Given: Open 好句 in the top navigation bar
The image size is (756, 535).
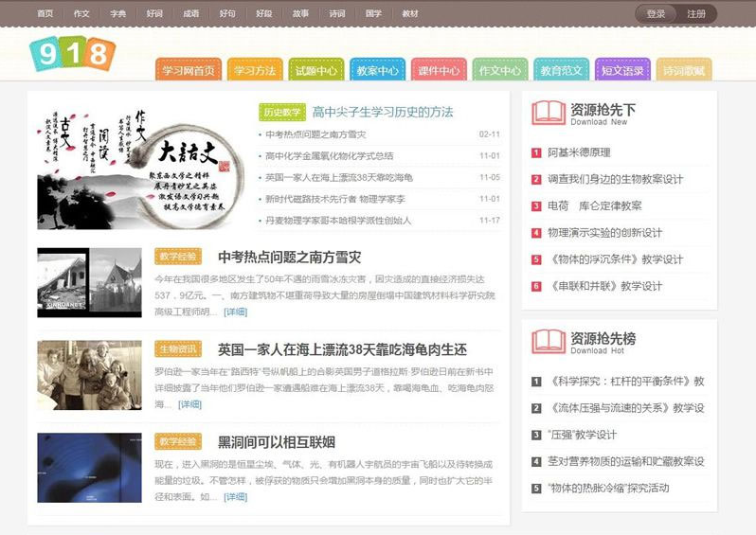Looking at the screenshot, I should coord(227,13).
